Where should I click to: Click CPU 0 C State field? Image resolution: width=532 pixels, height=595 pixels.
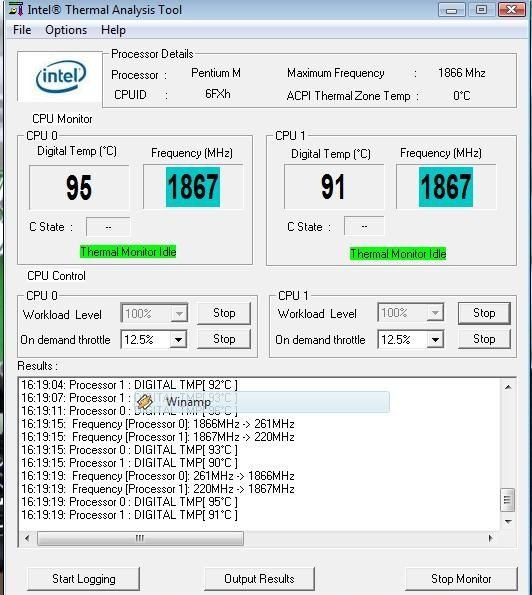pyautogui.click(x=108, y=227)
